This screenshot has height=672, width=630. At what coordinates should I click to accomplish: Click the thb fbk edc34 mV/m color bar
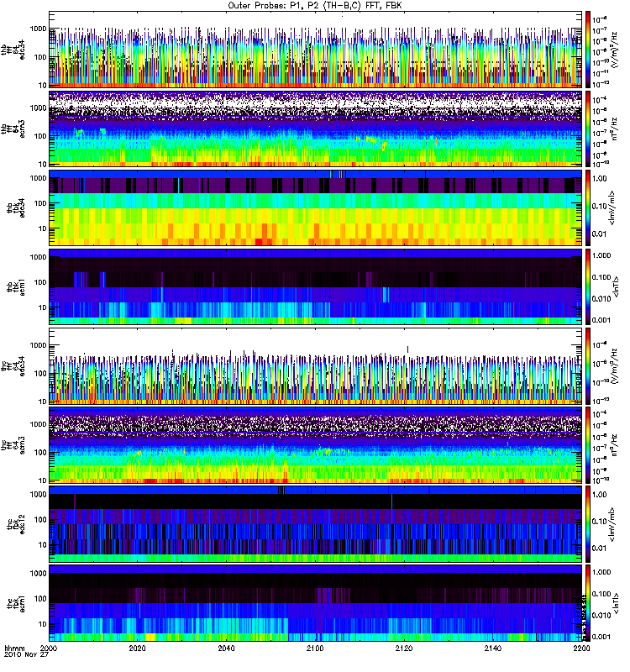[x=588, y=207]
